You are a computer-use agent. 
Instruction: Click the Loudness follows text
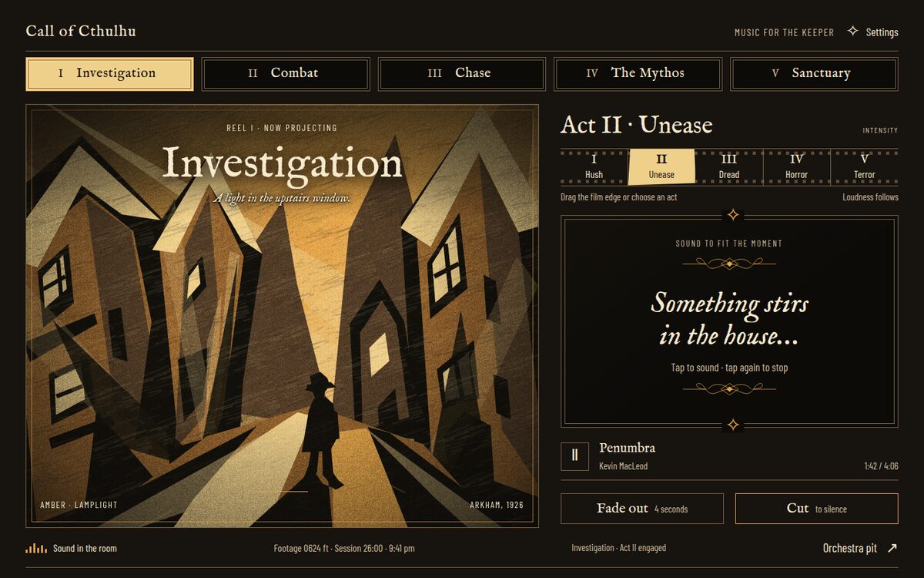point(870,197)
